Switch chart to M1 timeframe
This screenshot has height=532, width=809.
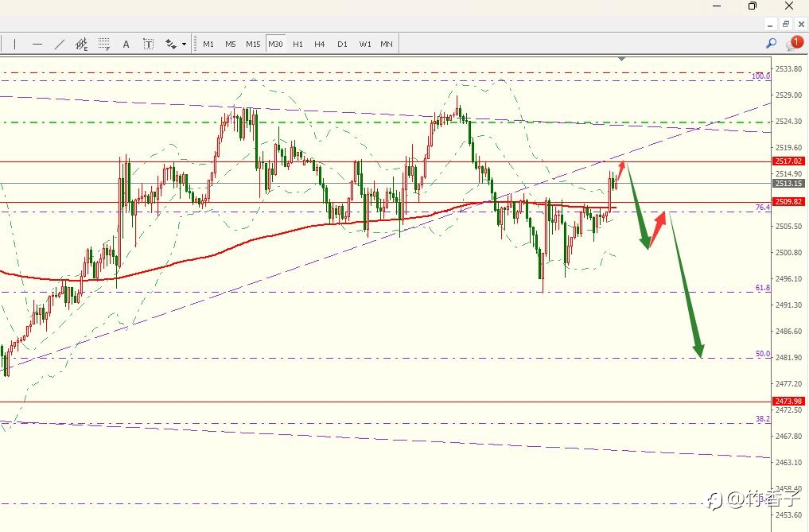tap(208, 45)
